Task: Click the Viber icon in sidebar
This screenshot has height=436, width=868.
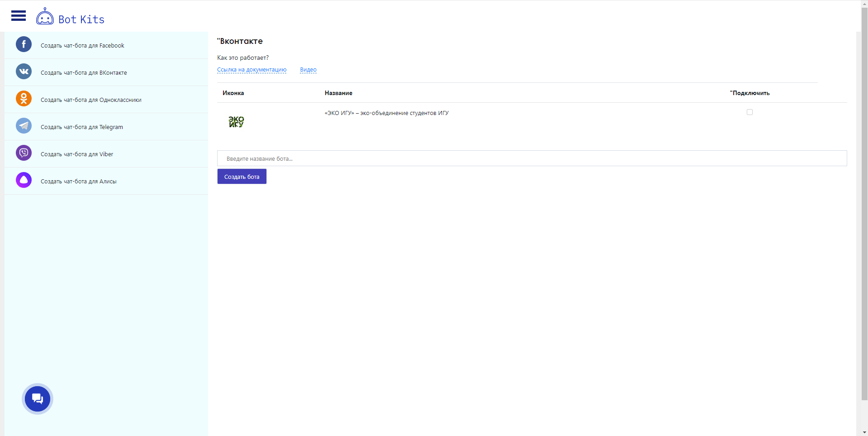Action: 24,153
